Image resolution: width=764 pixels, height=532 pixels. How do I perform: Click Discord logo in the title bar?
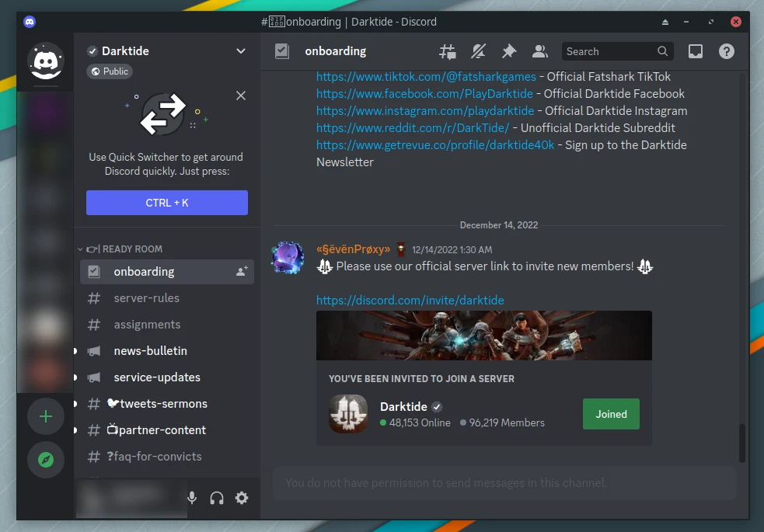click(30, 22)
